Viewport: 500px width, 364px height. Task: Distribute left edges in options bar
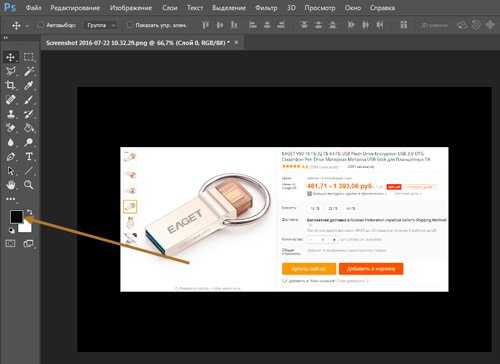(351, 25)
